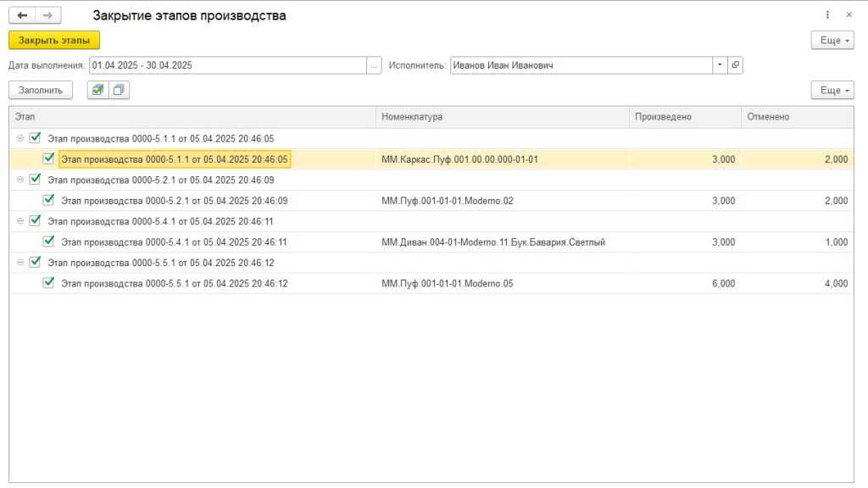Click the check all rows icon

pyautogui.click(x=98, y=90)
